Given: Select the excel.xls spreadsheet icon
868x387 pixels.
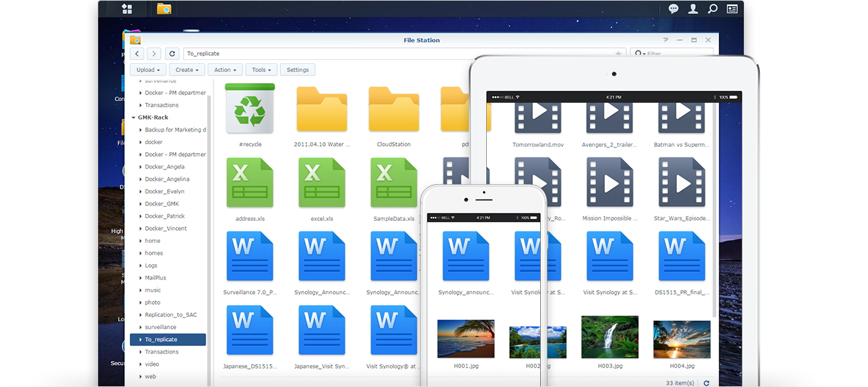Looking at the screenshot, I should point(322,182).
